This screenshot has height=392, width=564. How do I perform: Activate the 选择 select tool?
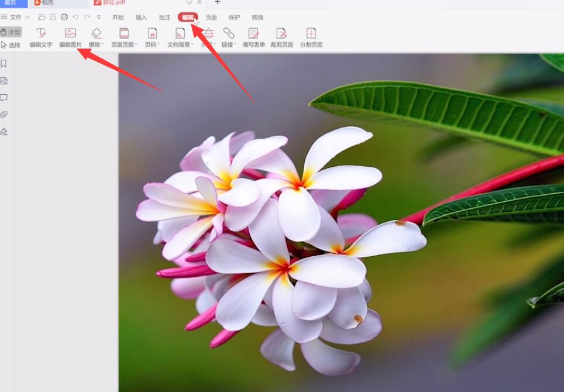pyautogui.click(x=11, y=45)
